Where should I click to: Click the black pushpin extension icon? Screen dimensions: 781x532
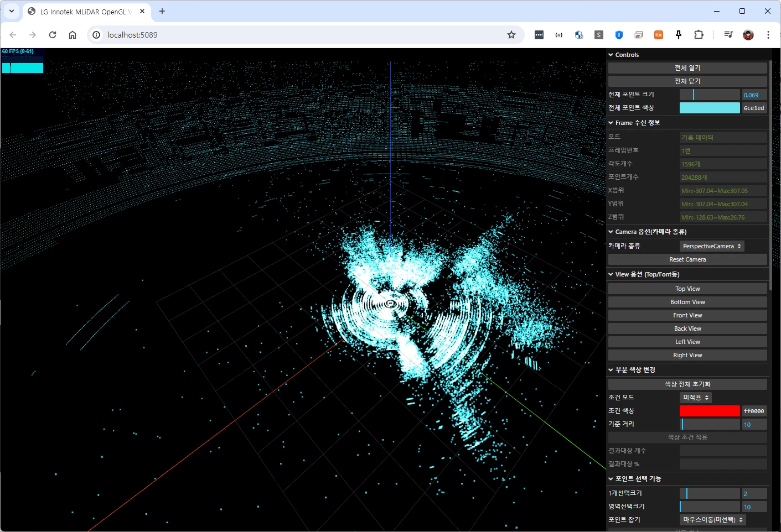679,35
